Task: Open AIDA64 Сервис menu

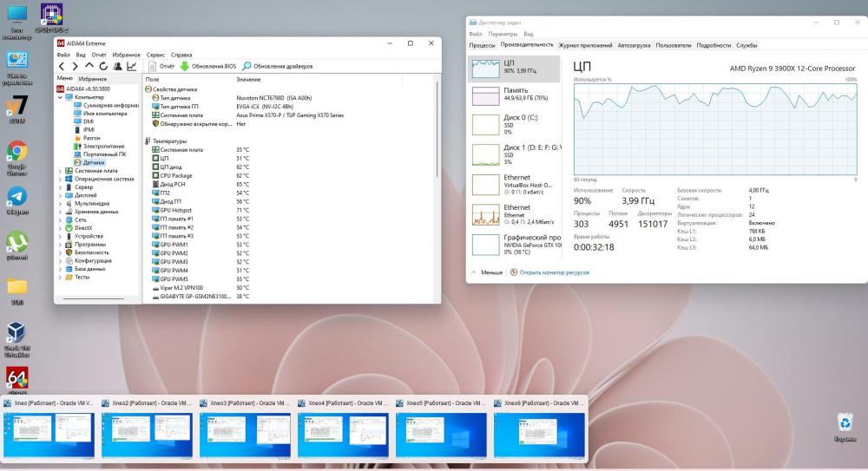Action: tap(155, 55)
